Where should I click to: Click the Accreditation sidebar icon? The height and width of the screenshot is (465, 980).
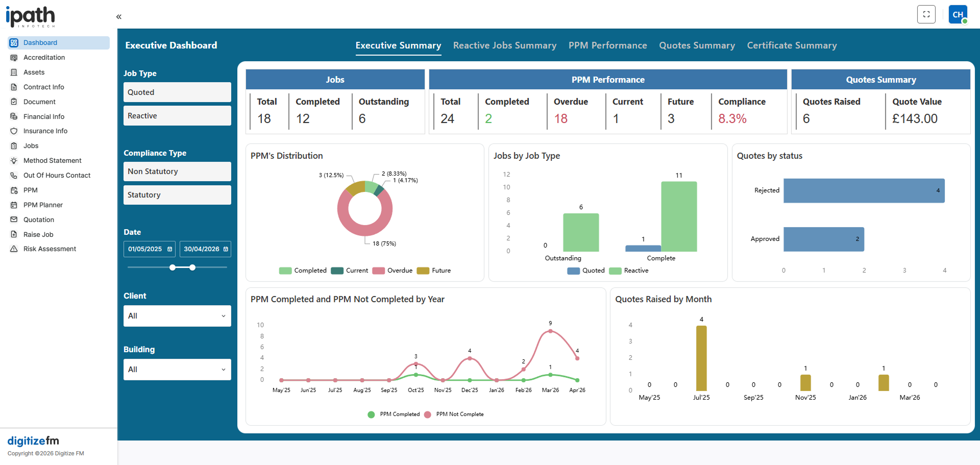pos(14,58)
